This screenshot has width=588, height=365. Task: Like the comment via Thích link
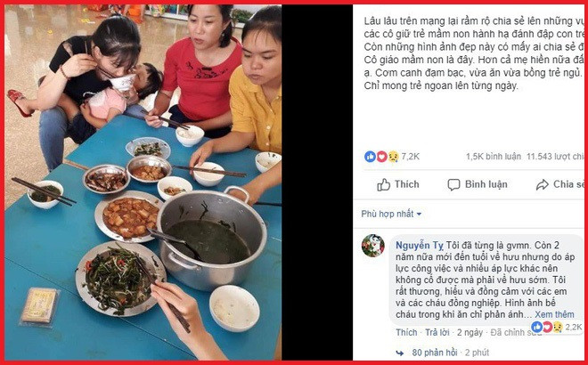click(406, 332)
